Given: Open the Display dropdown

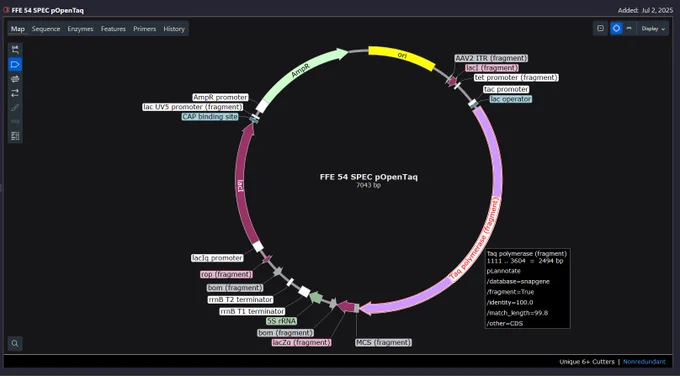Looking at the screenshot, I should point(653,29).
